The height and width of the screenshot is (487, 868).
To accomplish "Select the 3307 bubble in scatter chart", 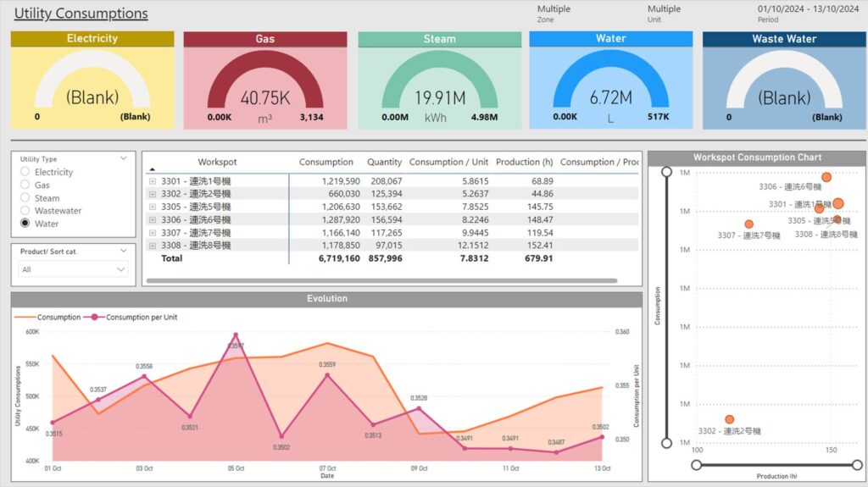I will [748, 224].
